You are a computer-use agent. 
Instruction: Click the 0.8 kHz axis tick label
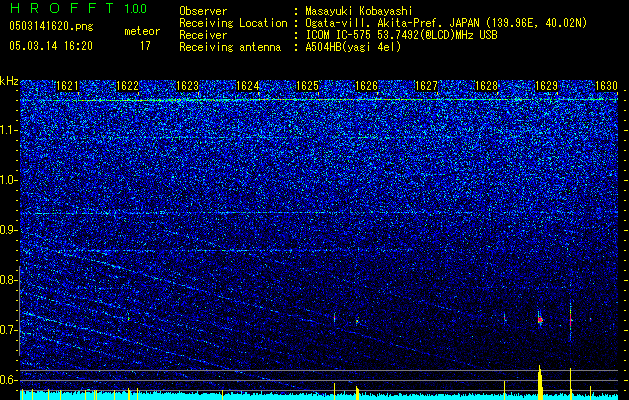point(8,280)
